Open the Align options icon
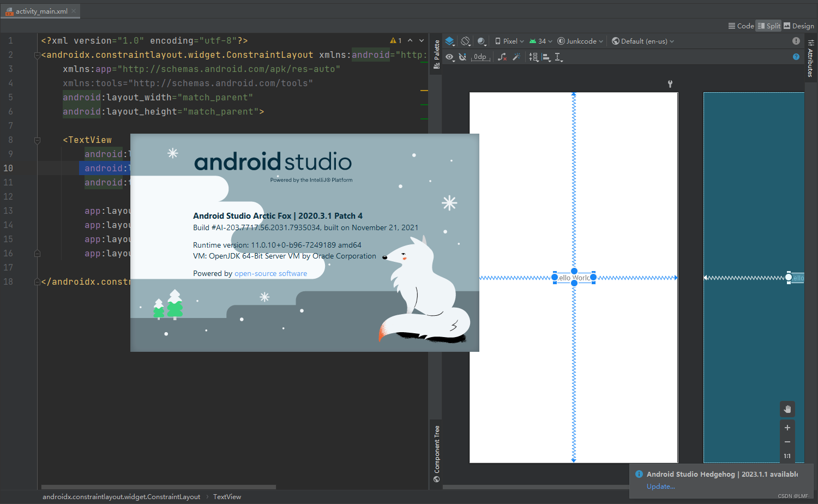Viewport: 818px width, 504px height. 546,57
